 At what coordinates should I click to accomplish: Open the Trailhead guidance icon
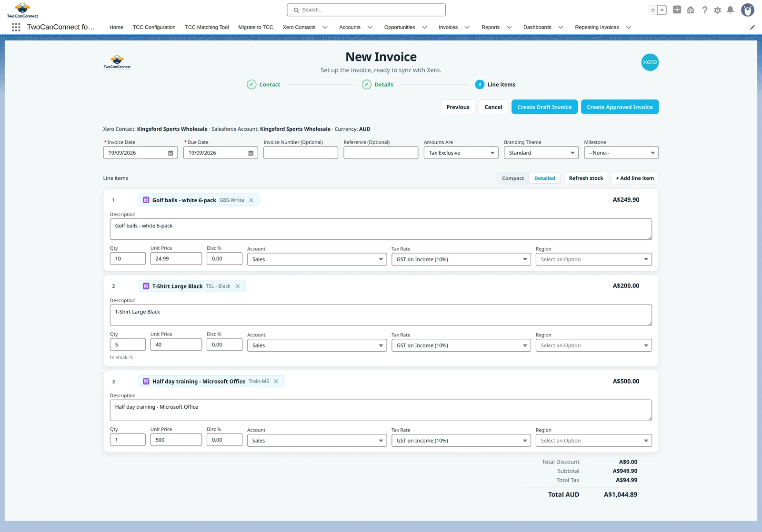click(x=691, y=10)
